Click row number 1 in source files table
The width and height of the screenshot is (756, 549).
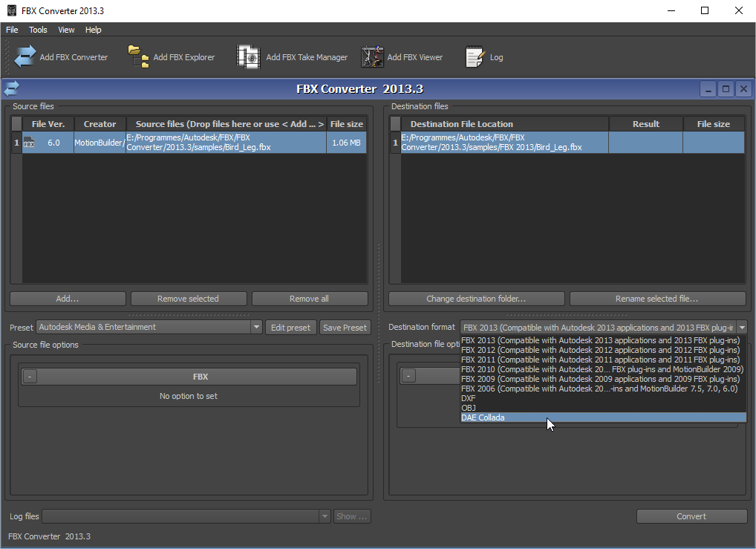[16, 143]
